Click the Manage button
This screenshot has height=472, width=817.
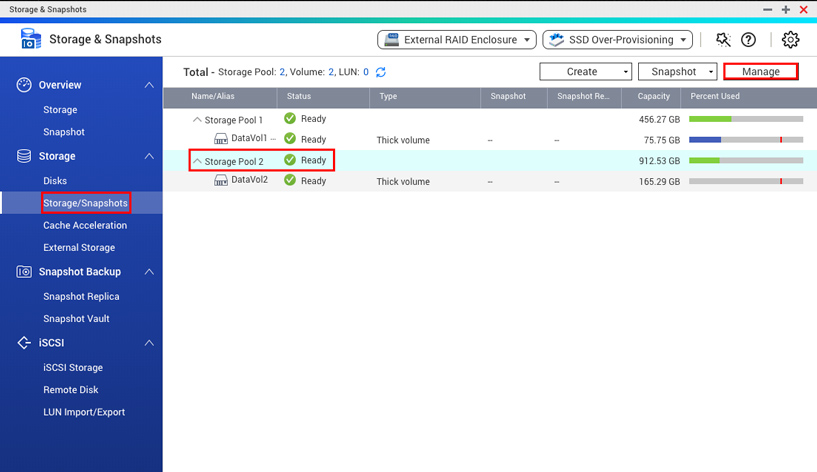tap(761, 72)
